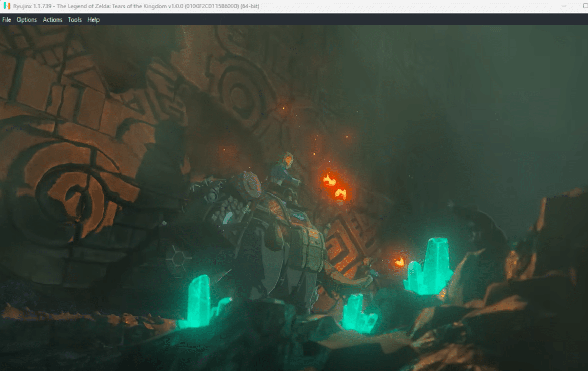Image resolution: width=588 pixels, height=371 pixels.
Task: Click the Ryujinx app icon in title bar
Action: tap(6, 6)
